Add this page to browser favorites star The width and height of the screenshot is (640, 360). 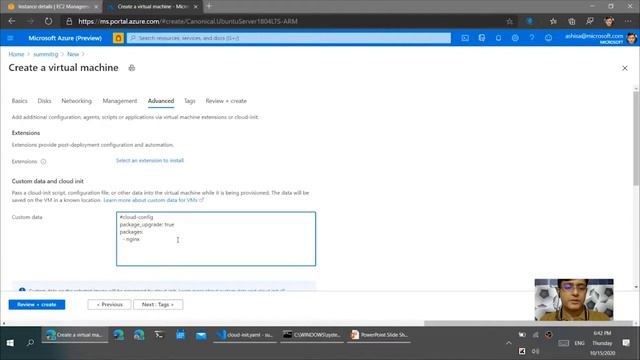[510, 21]
